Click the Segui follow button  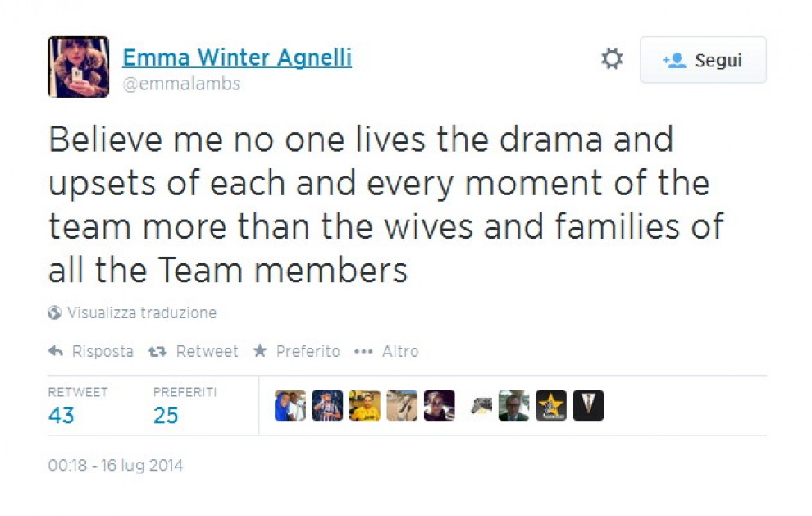coord(703,60)
